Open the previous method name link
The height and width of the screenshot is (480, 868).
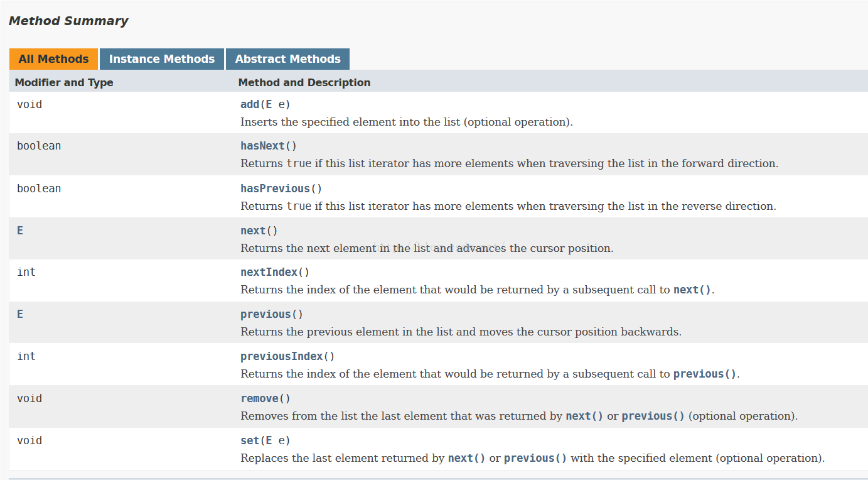coord(265,314)
